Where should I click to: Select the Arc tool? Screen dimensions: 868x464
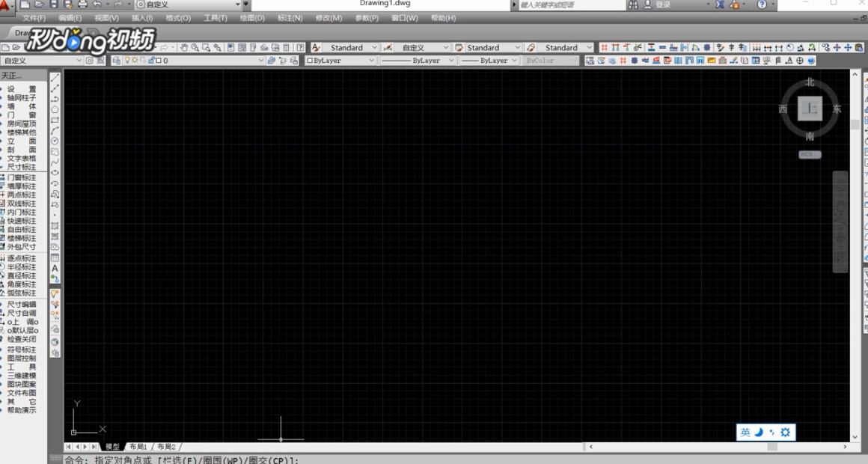[55, 131]
